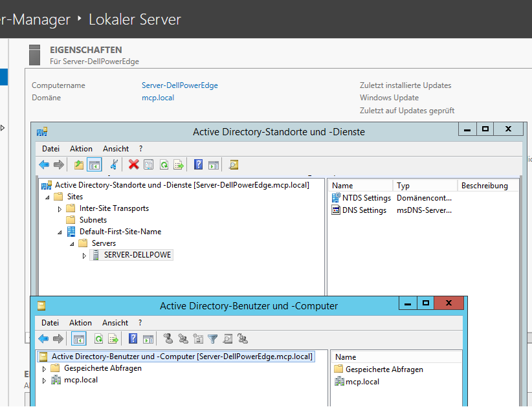
Task: Open Datei menu in Benutzer und -Computer
Action: [x=50, y=322]
